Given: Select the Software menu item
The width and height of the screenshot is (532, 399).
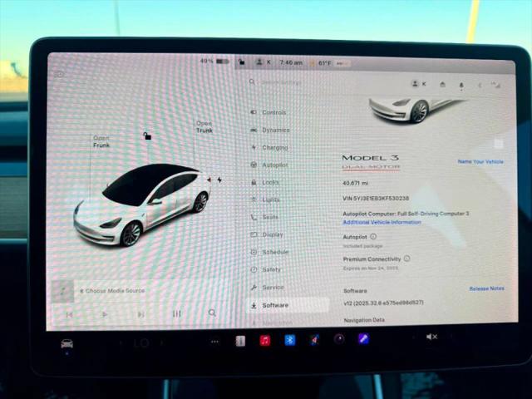Looking at the screenshot, I should [x=288, y=305].
